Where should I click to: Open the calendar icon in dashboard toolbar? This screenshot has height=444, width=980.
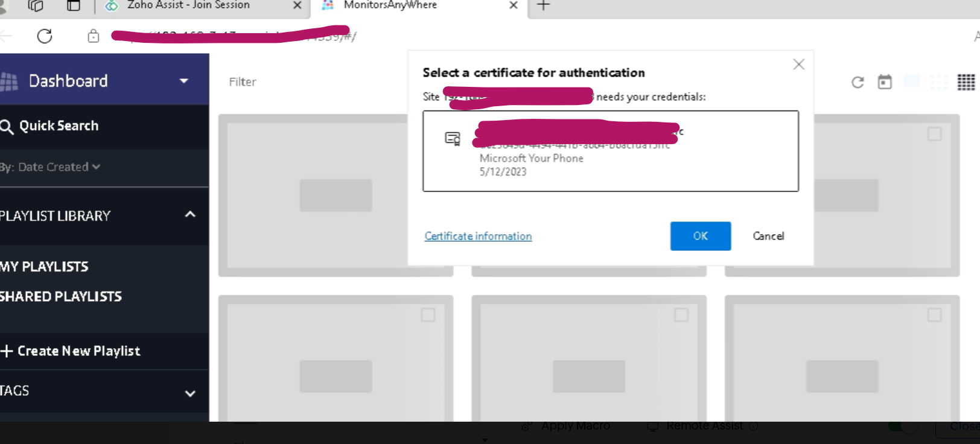click(x=885, y=82)
